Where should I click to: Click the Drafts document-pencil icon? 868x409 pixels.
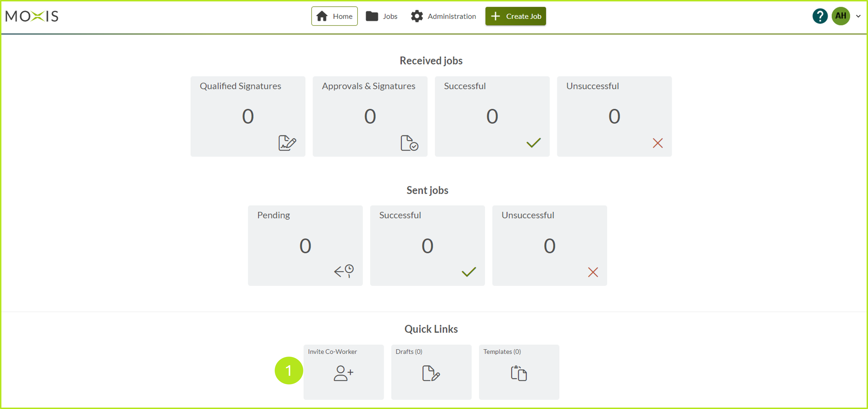pos(431,373)
